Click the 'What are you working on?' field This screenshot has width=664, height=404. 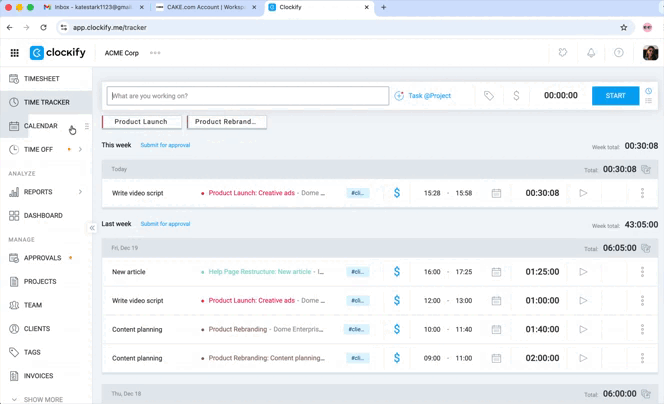click(x=248, y=96)
